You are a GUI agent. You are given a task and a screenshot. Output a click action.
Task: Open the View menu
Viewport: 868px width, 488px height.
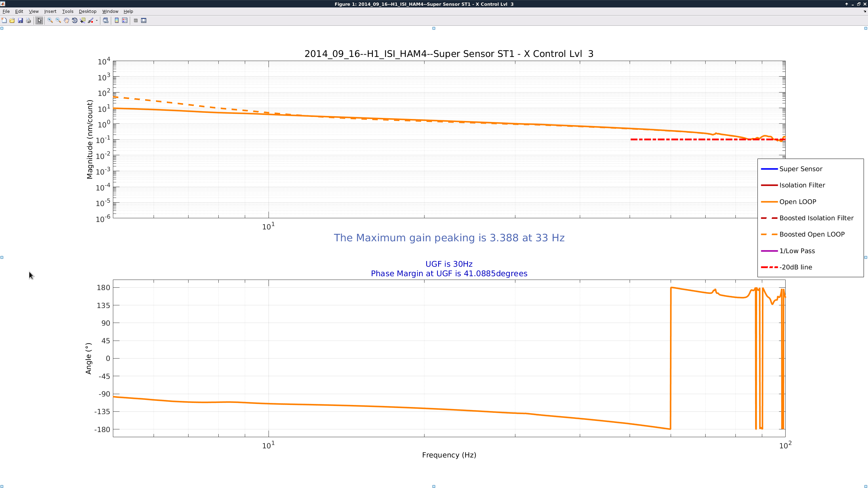(x=34, y=11)
